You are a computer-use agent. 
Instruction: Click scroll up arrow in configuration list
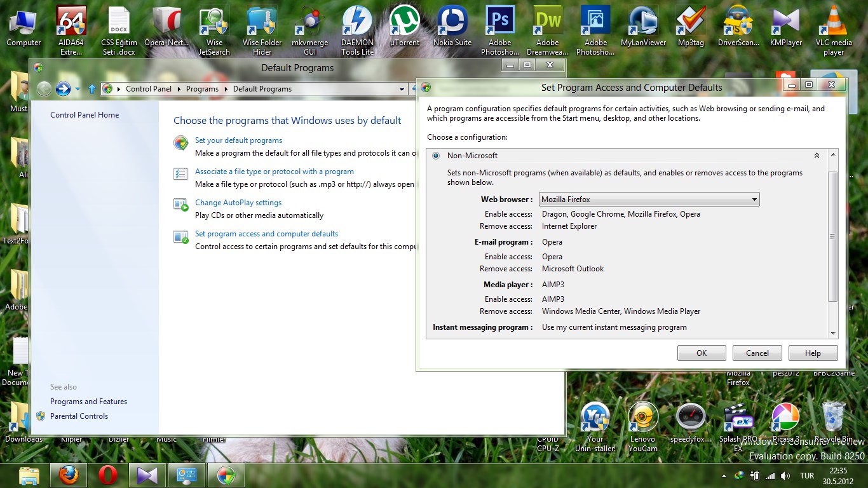click(833, 156)
